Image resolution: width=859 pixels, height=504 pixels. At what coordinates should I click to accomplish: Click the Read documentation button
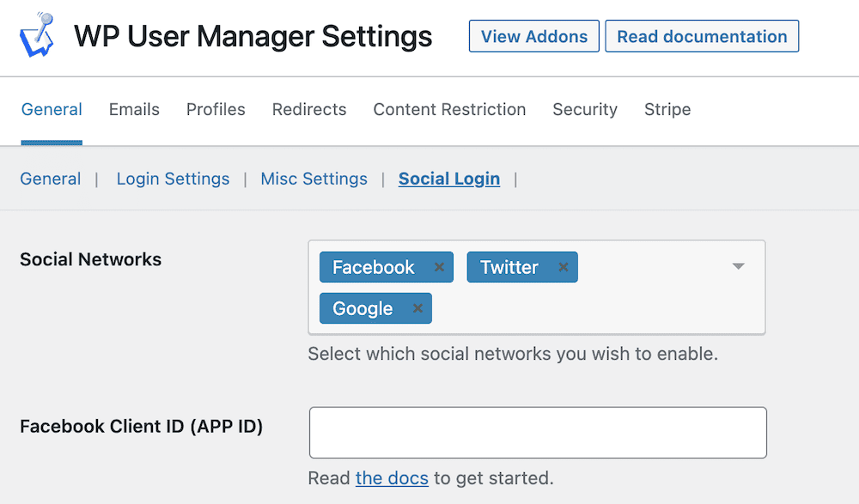(x=702, y=36)
